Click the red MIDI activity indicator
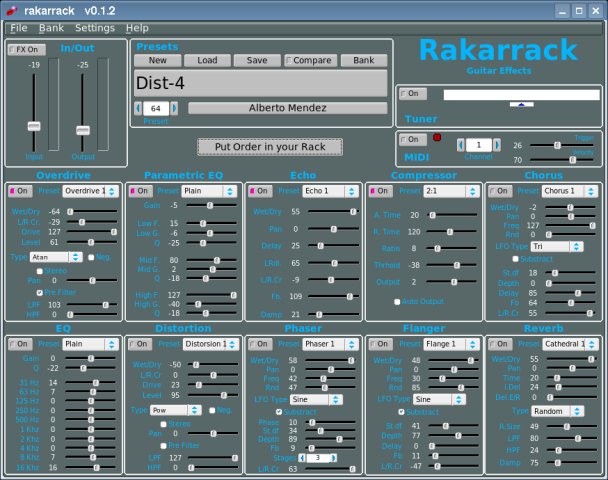Viewport: 608px width, 480px height. 436,135
